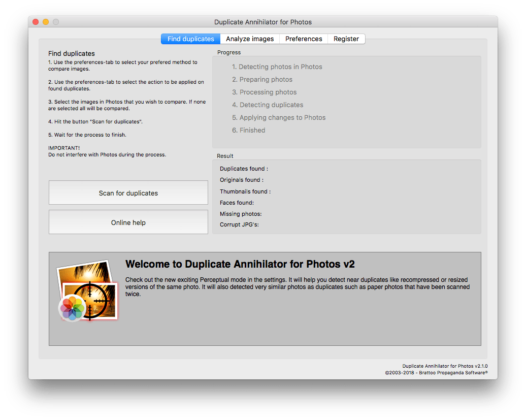Click the Brattoo Propaganda Software copyright line

[436, 373]
